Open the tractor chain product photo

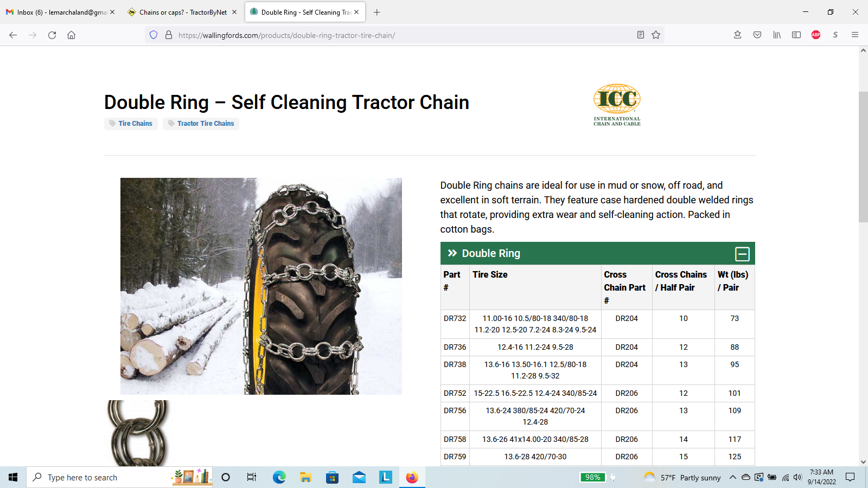click(x=261, y=286)
